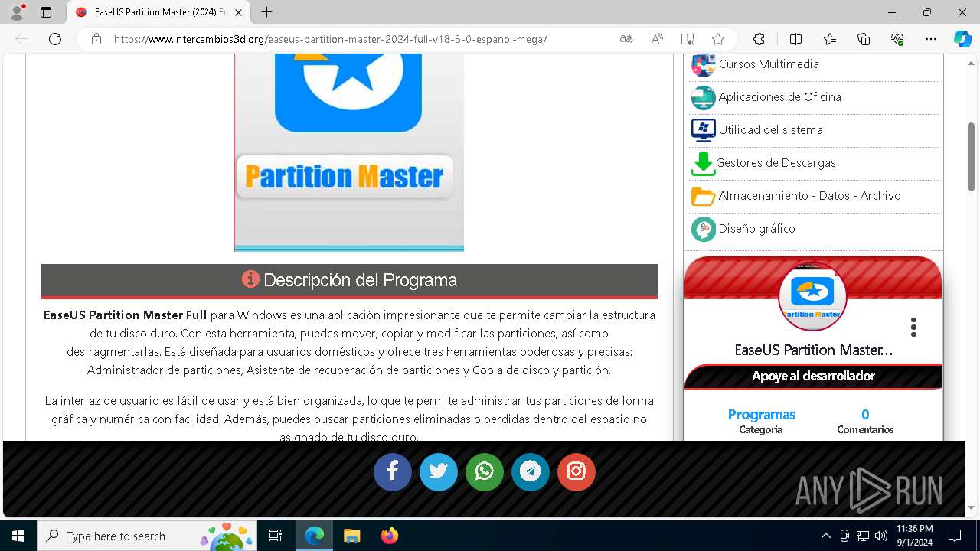980x551 pixels.
Task: Open Tab actions menu
Action: pos(46,12)
